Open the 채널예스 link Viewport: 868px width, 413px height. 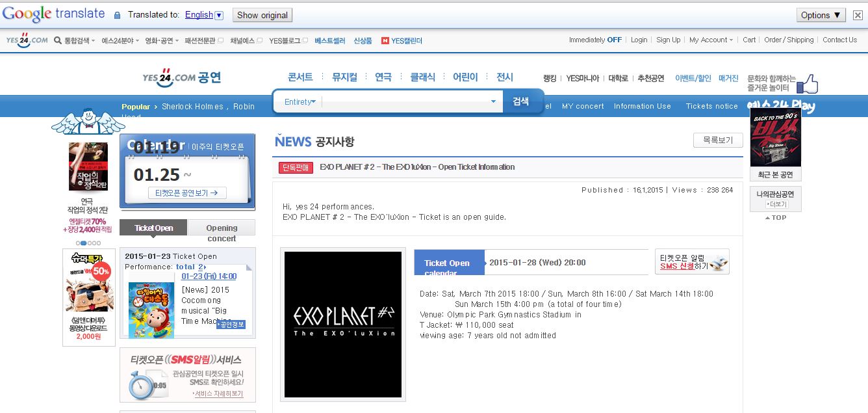pos(246,40)
